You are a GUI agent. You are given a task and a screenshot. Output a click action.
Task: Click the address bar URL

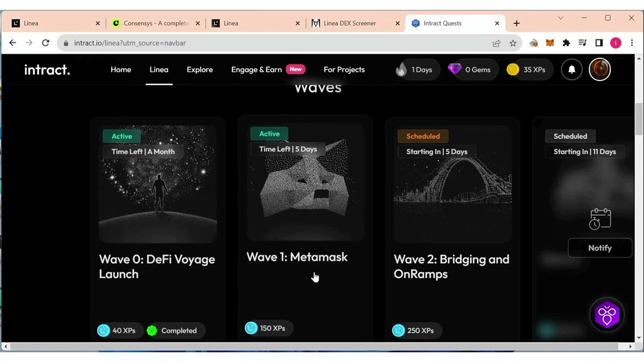(130, 43)
